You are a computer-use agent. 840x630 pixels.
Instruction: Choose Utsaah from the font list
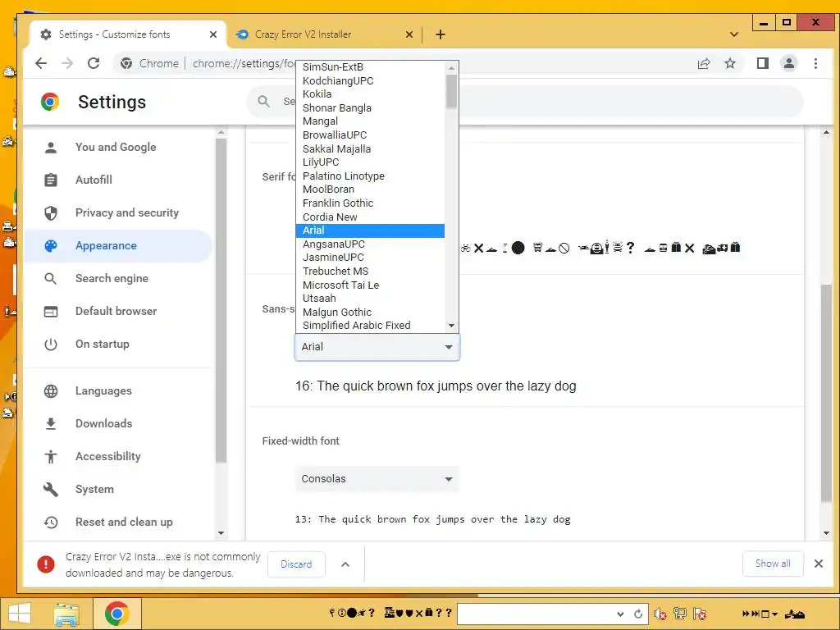(370, 299)
